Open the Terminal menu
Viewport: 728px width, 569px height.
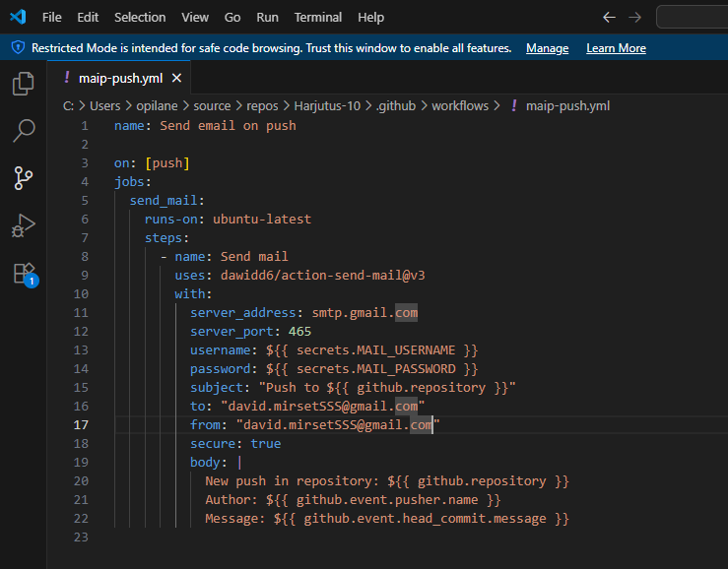click(x=318, y=18)
